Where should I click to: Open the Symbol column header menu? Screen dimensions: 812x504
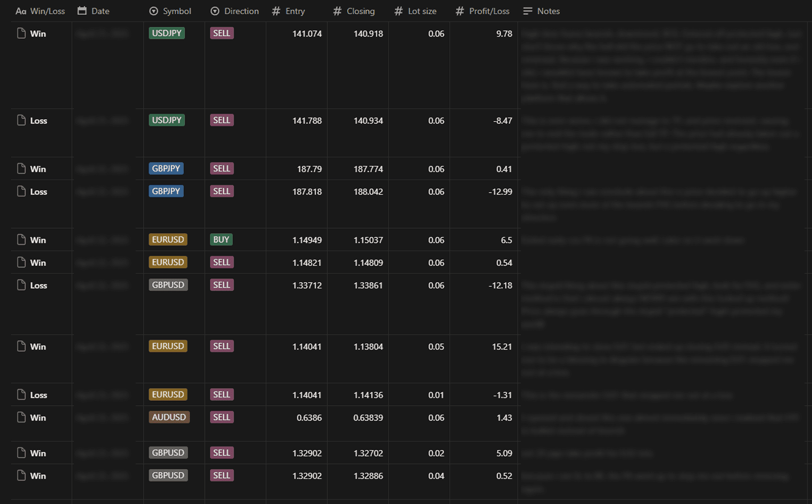(170, 11)
